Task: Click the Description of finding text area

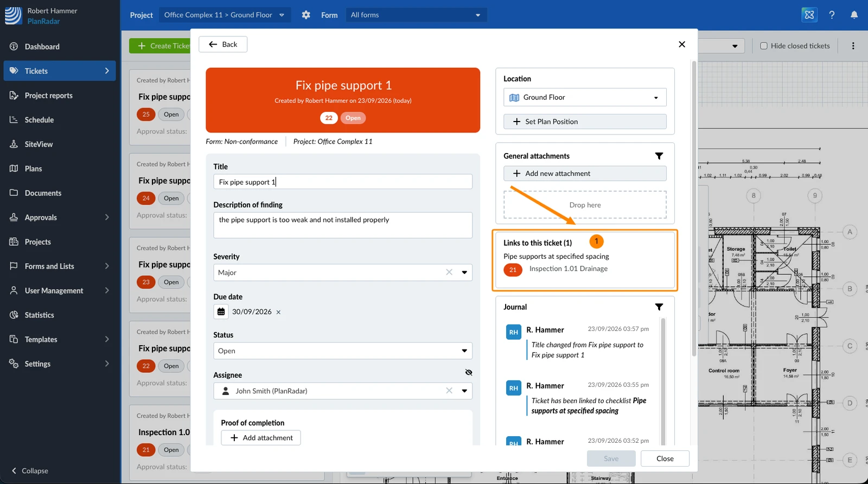Action: pyautogui.click(x=343, y=225)
